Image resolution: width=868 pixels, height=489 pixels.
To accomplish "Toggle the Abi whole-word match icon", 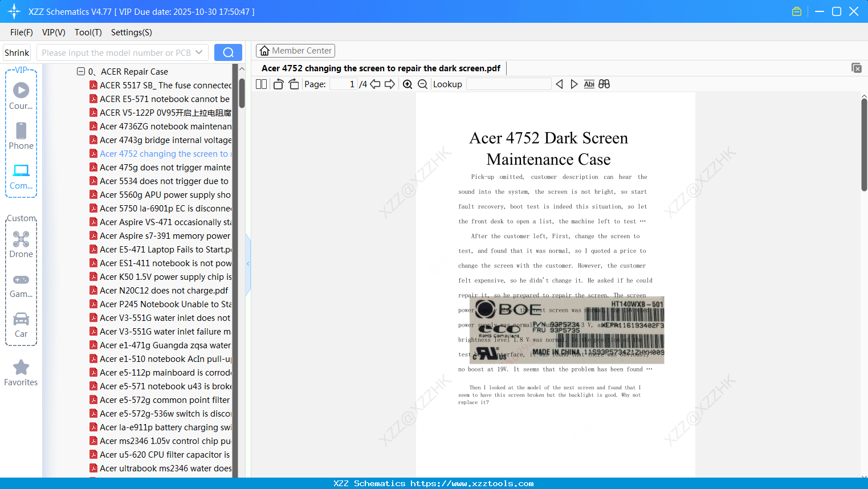I will (589, 84).
